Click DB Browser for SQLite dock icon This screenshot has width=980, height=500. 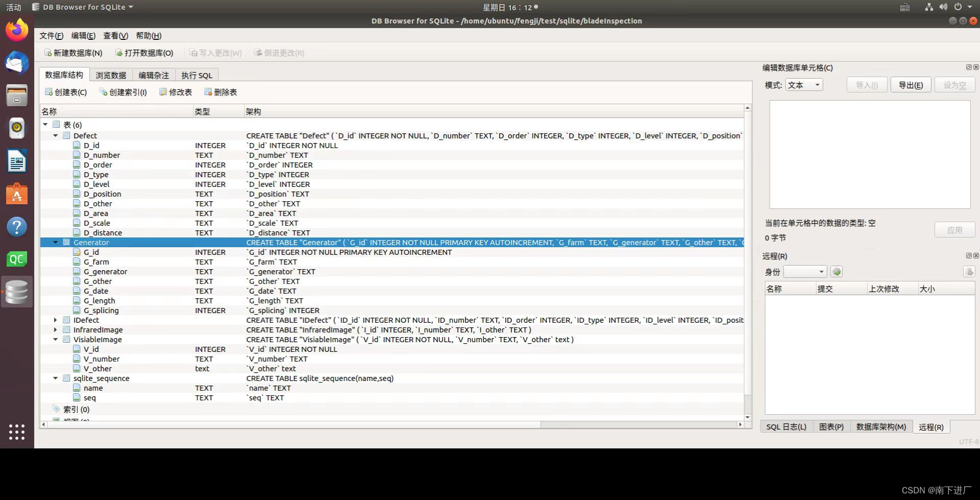click(17, 292)
